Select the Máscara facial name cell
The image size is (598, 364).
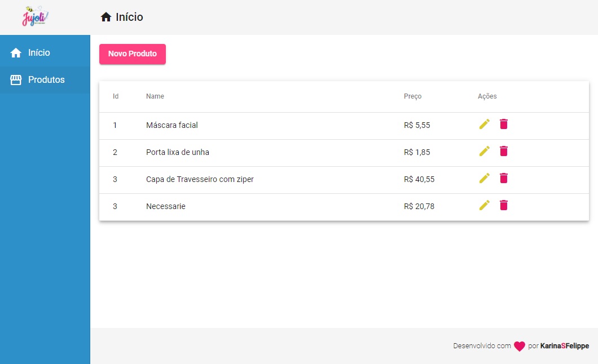[172, 125]
